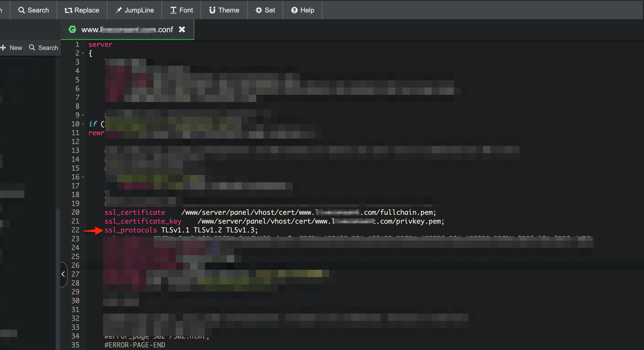Fold code block at line 2
Viewport: 644px width, 350px height.
[x=83, y=53]
